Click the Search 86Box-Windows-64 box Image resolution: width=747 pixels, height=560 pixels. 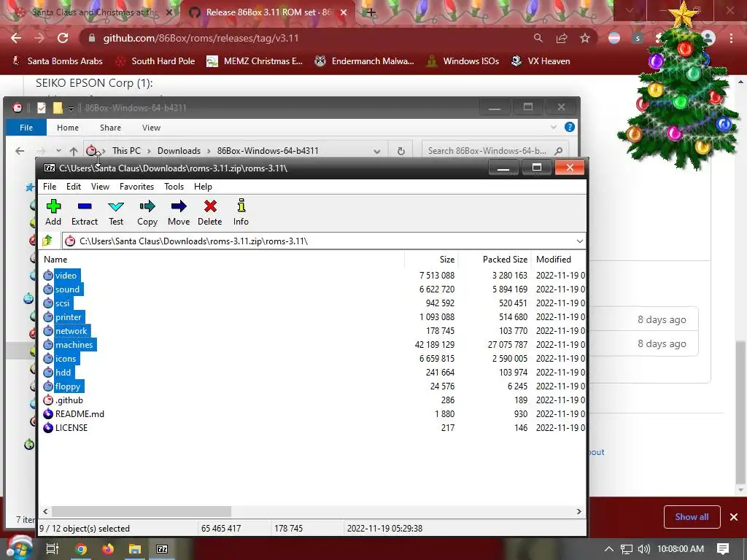coord(495,151)
